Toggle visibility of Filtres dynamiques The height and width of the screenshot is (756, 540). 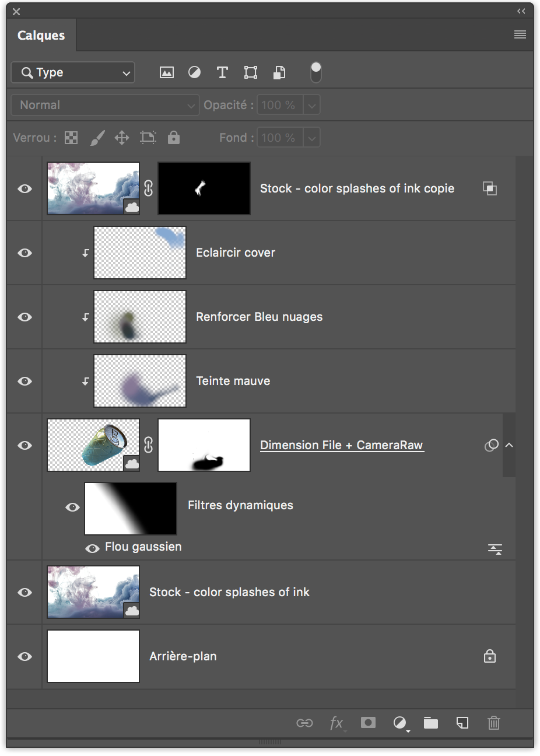click(x=72, y=507)
